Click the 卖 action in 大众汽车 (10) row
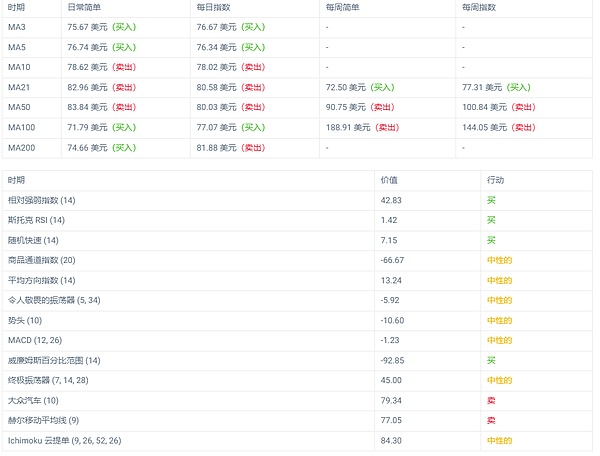The width and height of the screenshot is (600, 456). click(x=491, y=401)
